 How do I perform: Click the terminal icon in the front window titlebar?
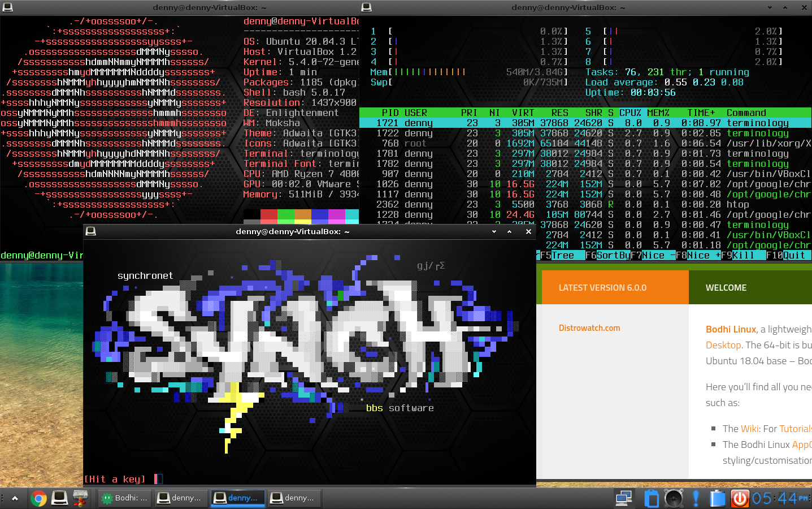(x=90, y=231)
